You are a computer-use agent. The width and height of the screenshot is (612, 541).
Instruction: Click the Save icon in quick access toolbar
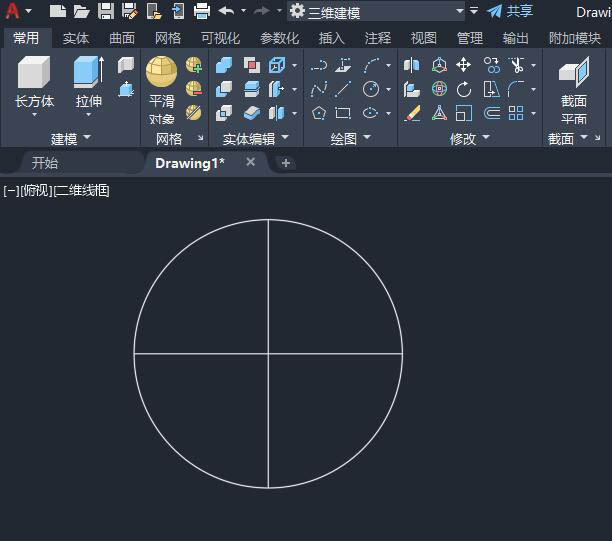pos(105,11)
